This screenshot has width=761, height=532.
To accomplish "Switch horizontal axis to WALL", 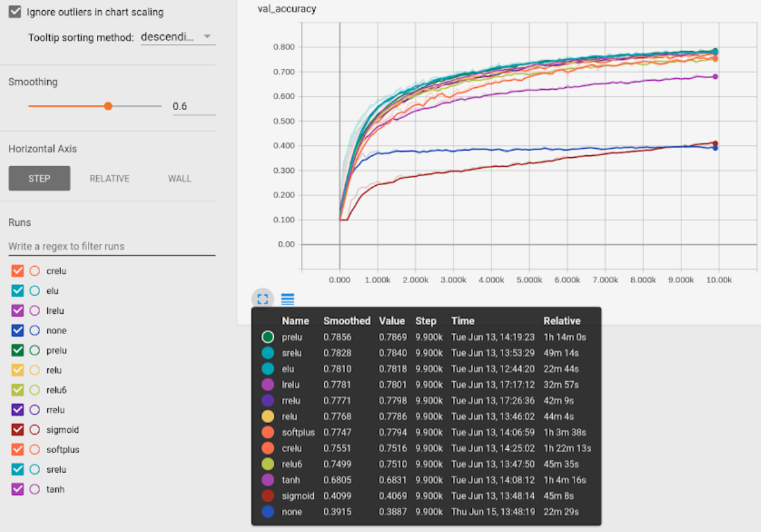I will pyautogui.click(x=180, y=178).
